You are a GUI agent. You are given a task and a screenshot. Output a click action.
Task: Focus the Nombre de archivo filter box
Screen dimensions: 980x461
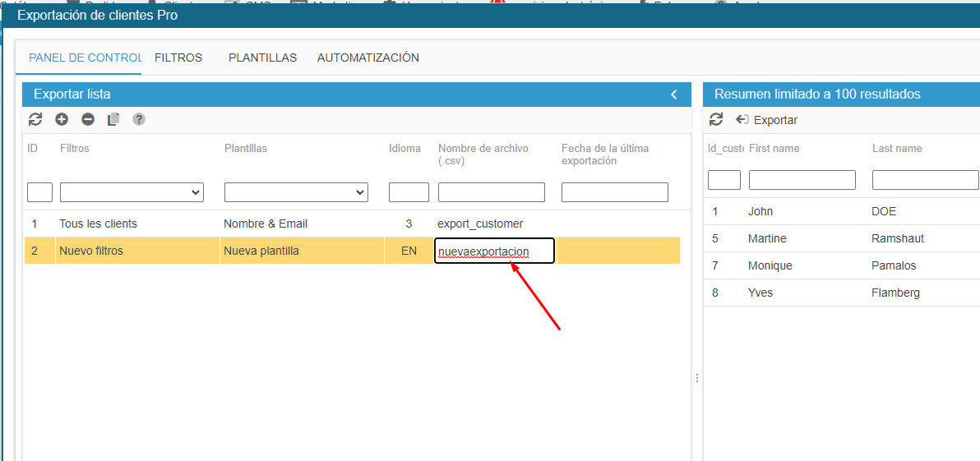pos(491,192)
